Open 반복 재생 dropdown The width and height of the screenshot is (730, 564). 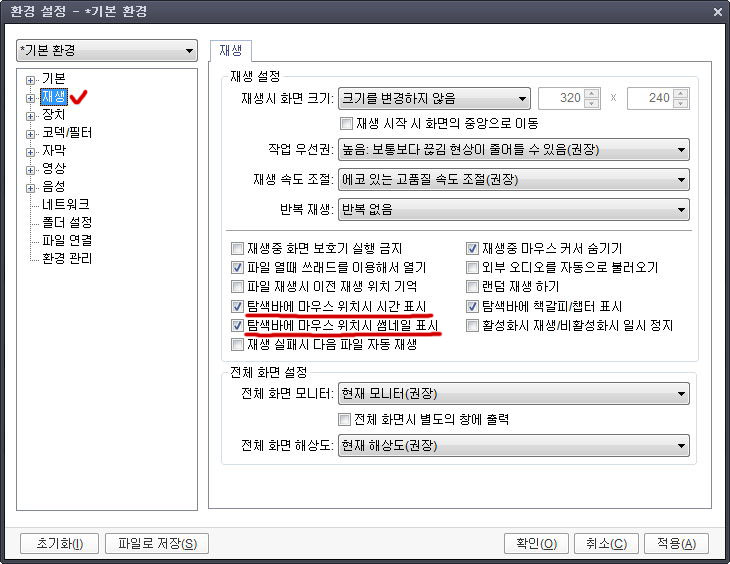[x=514, y=210]
